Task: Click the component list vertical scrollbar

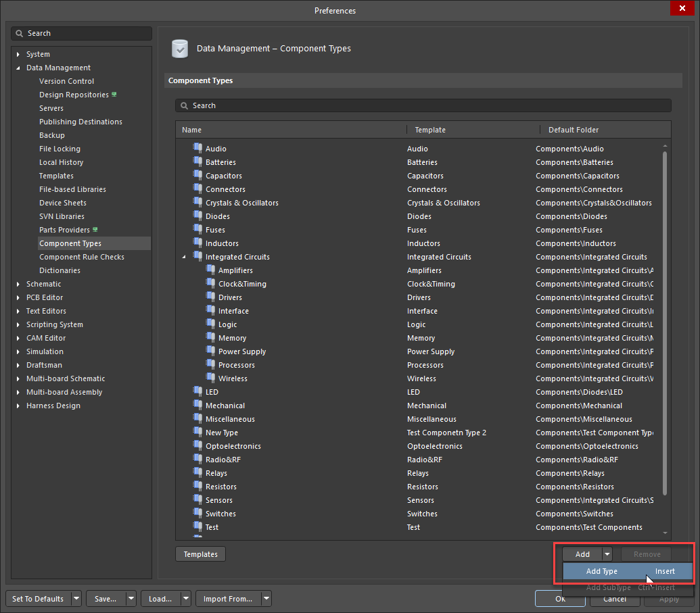Action: point(665,324)
